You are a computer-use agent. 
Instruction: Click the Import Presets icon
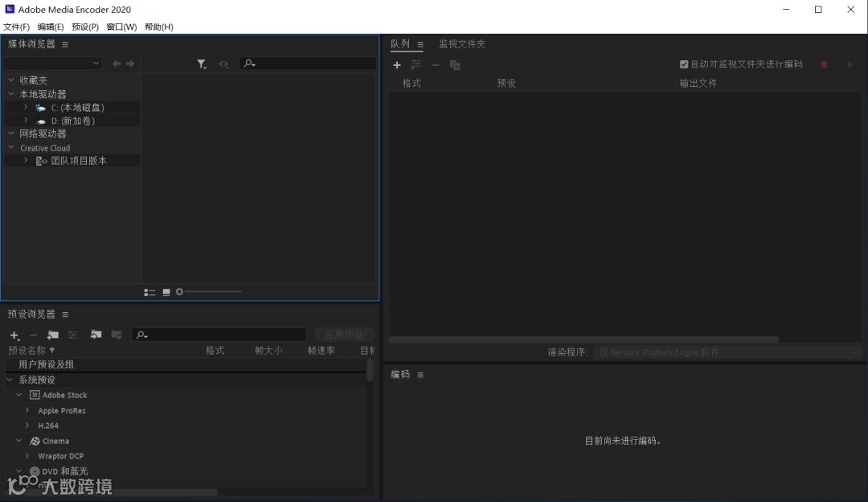(x=96, y=335)
